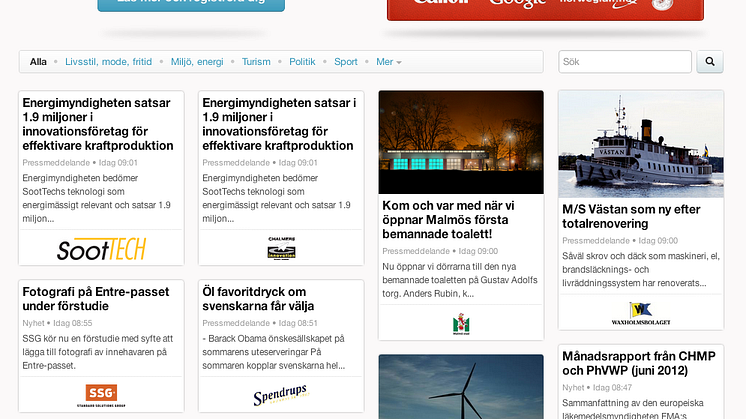Click the Nu öppnar vi dörrarna summary

[x=460, y=280]
